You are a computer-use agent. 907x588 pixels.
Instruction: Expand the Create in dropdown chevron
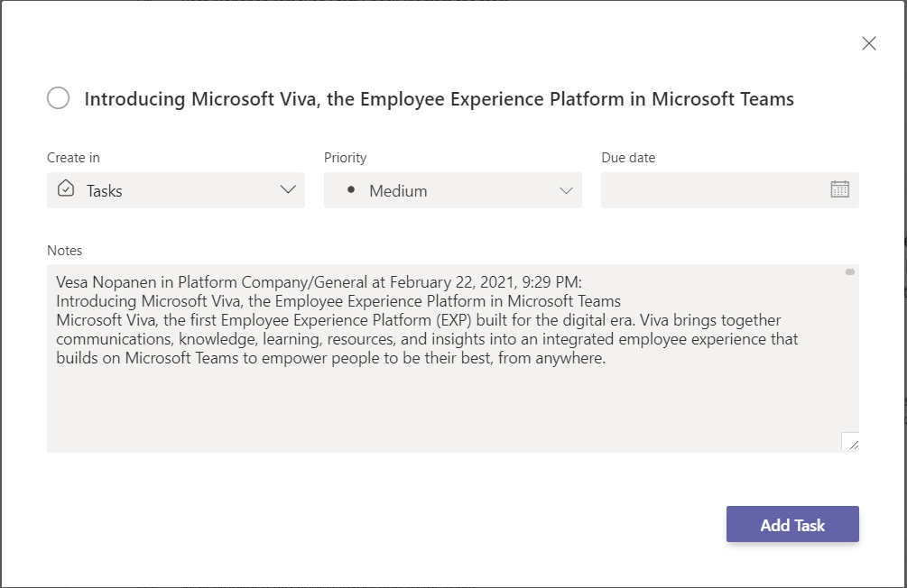[x=288, y=190]
